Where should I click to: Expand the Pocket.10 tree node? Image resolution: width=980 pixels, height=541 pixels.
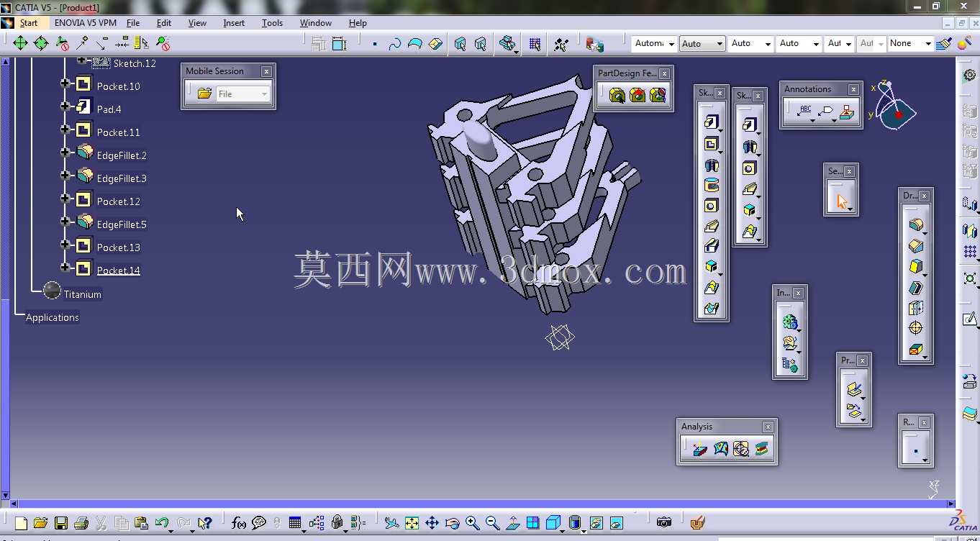[x=65, y=83]
